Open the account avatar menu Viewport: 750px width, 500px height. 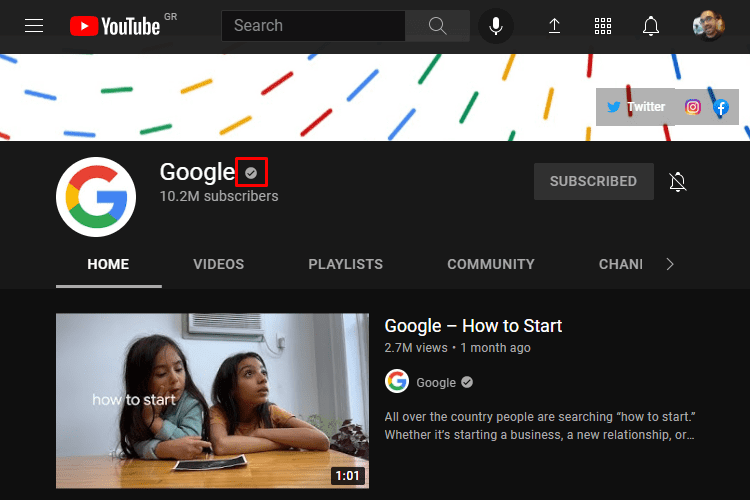[x=708, y=26]
